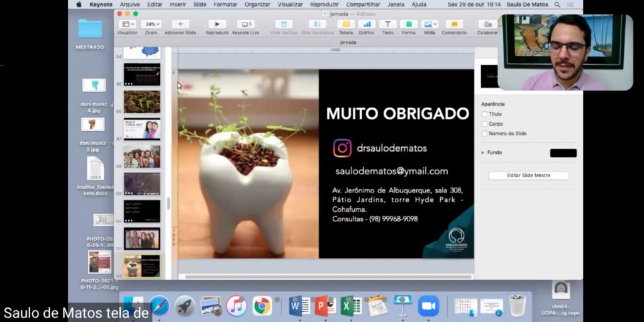Screen dimensions: 644x322
Task: Check the Número do Slide option
Action: (x=484, y=133)
